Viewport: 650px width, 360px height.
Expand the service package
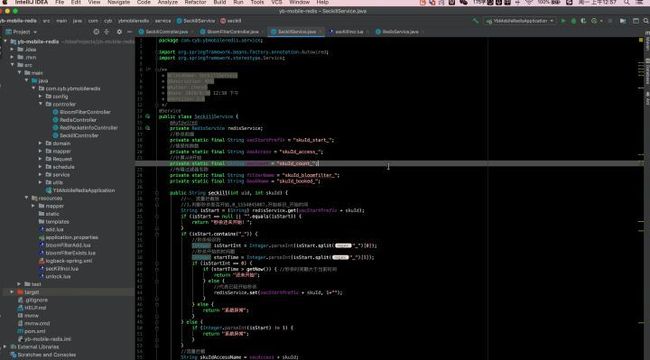[41, 175]
